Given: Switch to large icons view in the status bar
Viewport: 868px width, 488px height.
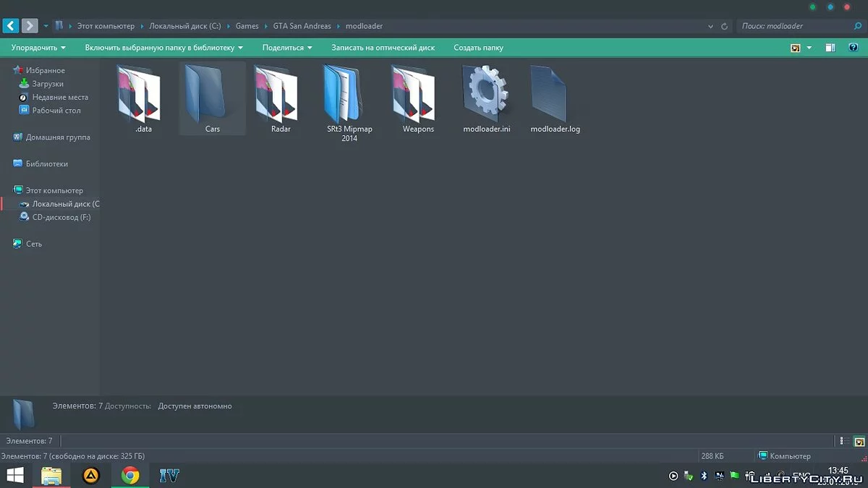Looking at the screenshot, I should 859,441.
